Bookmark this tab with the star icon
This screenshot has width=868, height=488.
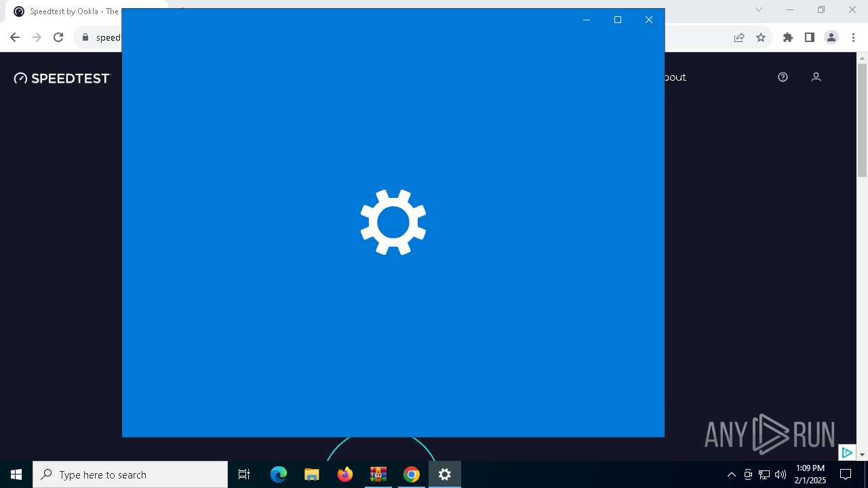pos(761,37)
